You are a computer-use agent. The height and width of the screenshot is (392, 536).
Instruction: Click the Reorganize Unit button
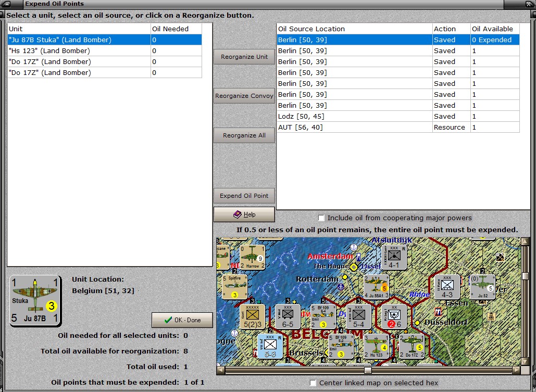tap(244, 57)
